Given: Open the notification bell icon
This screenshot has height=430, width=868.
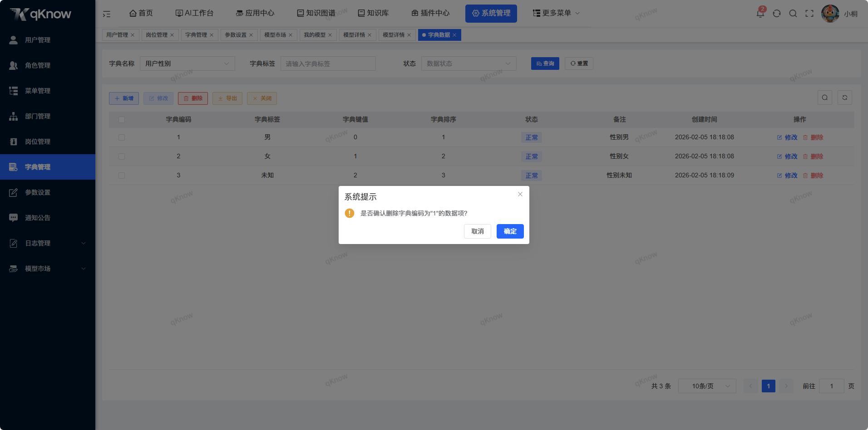Looking at the screenshot, I should coord(760,13).
